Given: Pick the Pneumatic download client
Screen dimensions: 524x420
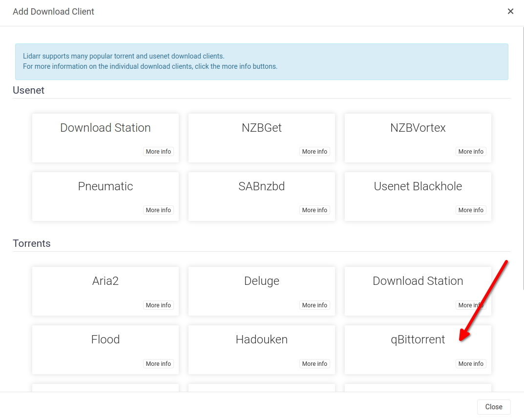Looking at the screenshot, I should (x=105, y=196).
